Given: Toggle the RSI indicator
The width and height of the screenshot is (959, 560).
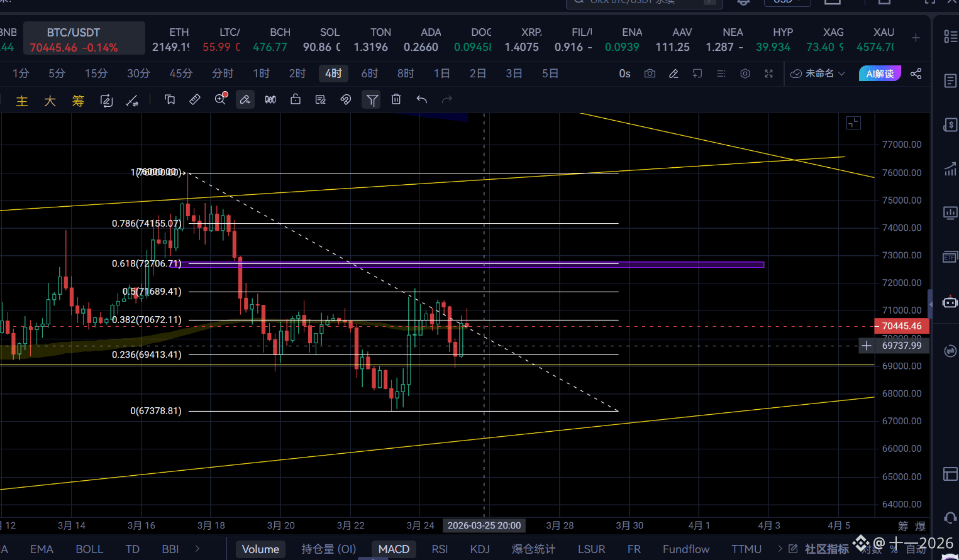Looking at the screenshot, I should click(x=440, y=549).
